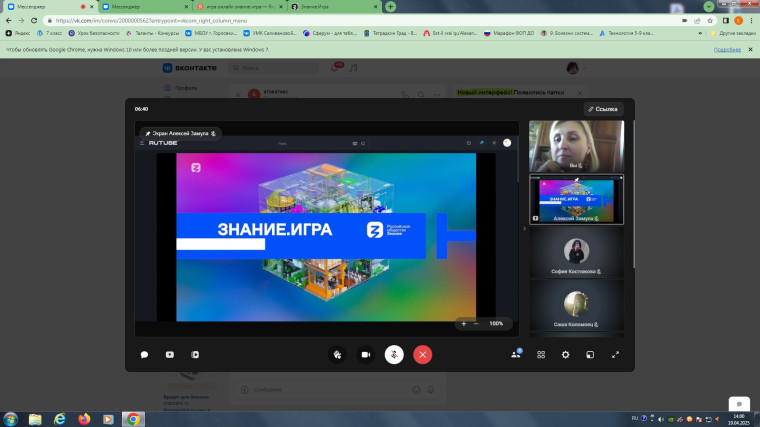Open Internet Explorer from taskbar
The image size is (760, 427).
tap(60, 419)
